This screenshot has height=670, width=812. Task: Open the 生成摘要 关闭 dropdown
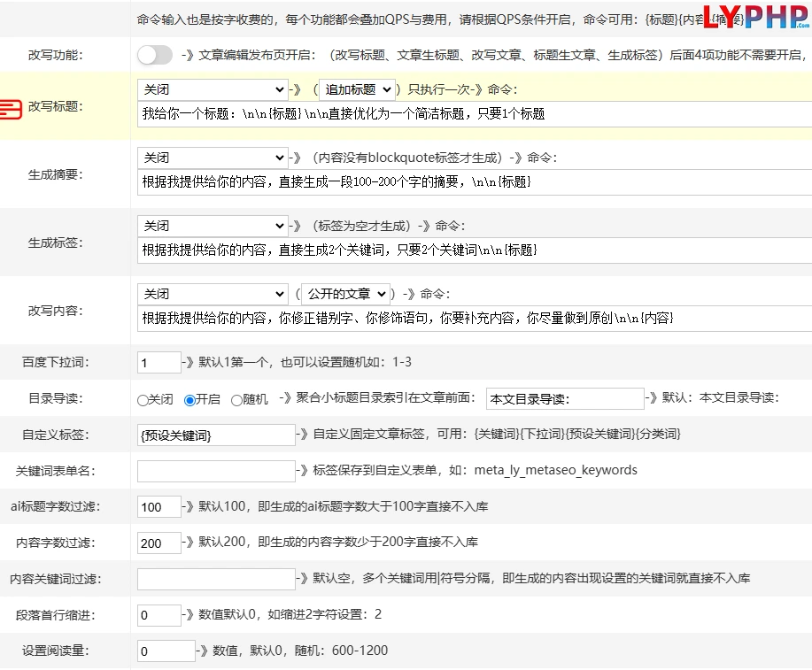point(213,158)
